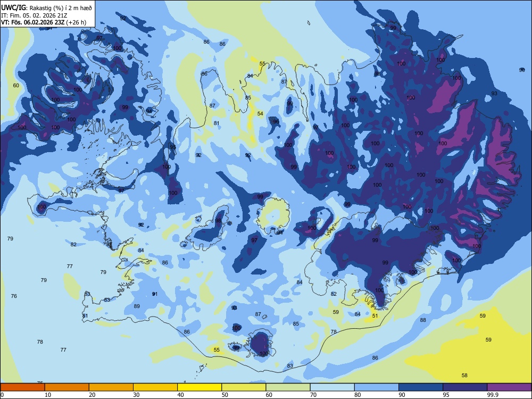The height and width of the screenshot is (399, 532).
Task: Click the 90–95 dark blue legend swatch
Action: [x=421, y=387]
